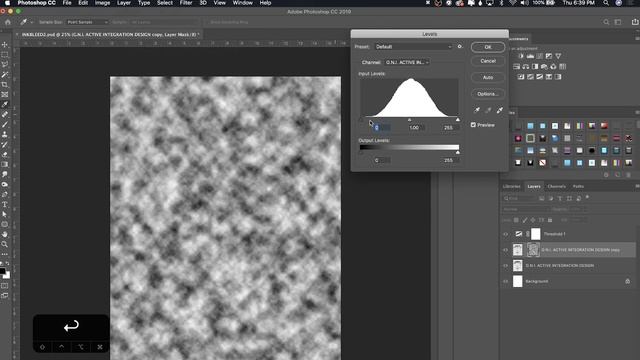Switch to the Channels tab

click(x=556, y=187)
